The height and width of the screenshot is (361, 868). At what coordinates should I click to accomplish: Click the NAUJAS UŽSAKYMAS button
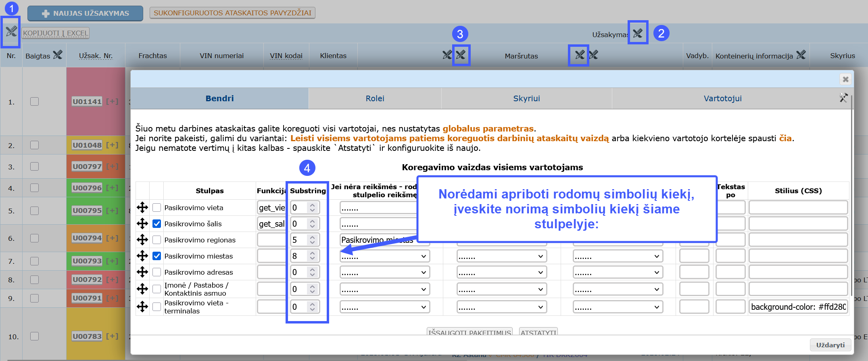tap(85, 13)
